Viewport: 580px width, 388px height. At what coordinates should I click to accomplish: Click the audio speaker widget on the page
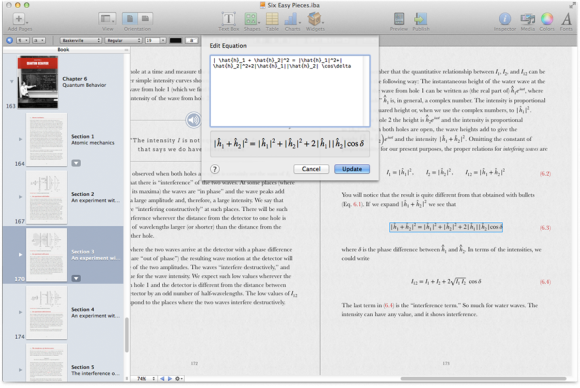coord(193,120)
